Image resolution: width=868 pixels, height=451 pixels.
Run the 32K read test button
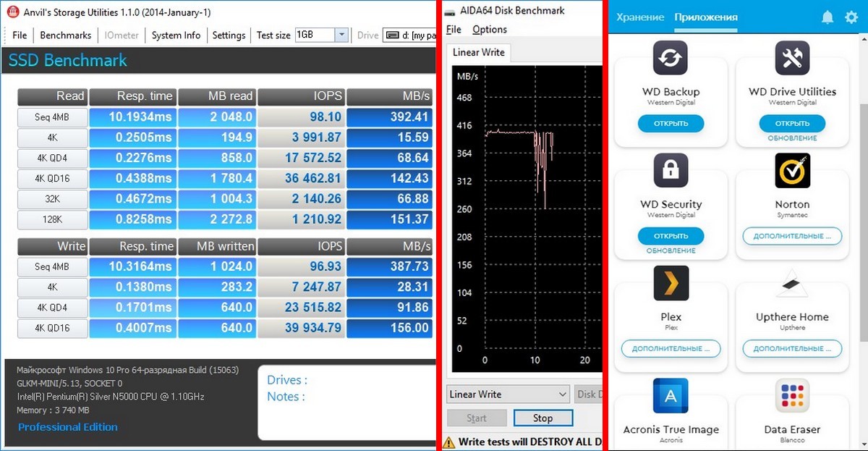52,198
